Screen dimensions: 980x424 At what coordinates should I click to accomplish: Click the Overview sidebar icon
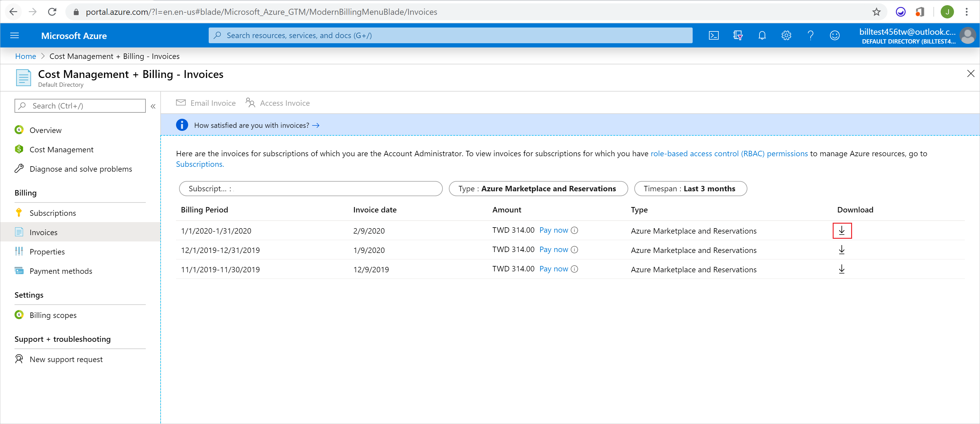19,130
